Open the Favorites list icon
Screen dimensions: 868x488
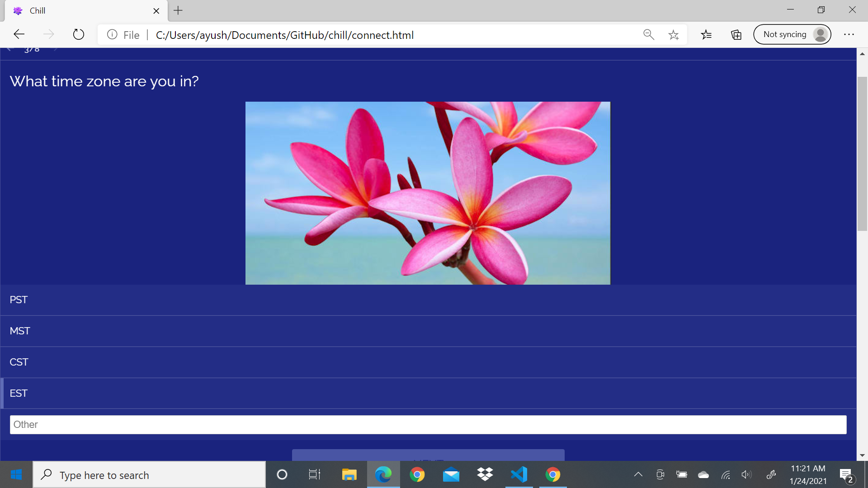pyautogui.click(x=706, y=34)
